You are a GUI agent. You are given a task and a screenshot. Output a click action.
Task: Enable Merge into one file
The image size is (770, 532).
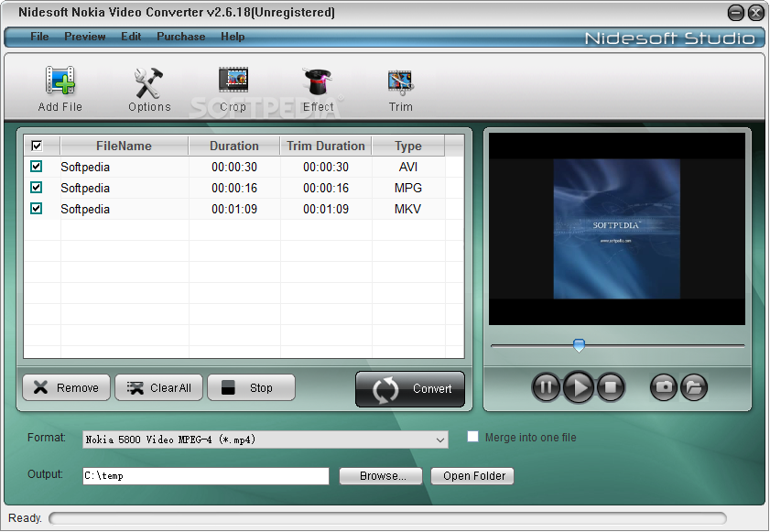[472, 436]
